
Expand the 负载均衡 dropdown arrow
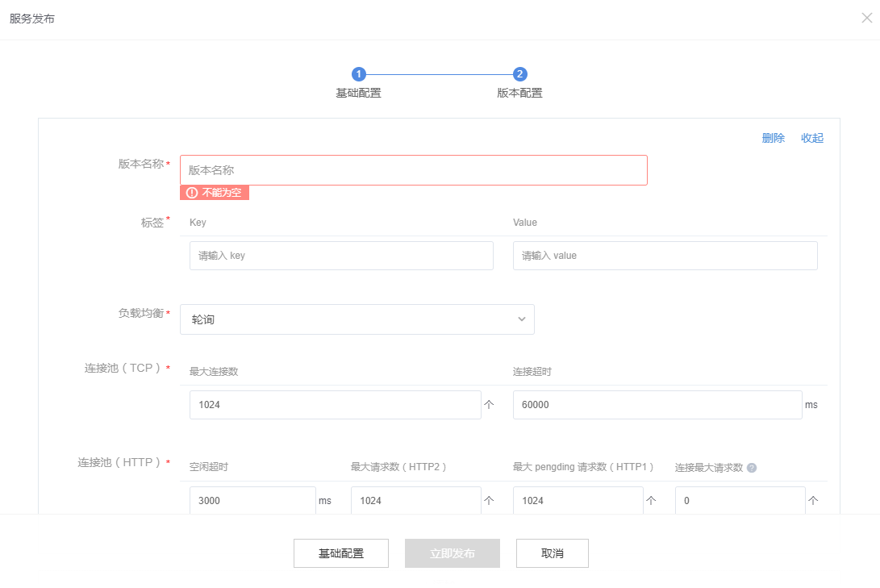coord(521,319)
